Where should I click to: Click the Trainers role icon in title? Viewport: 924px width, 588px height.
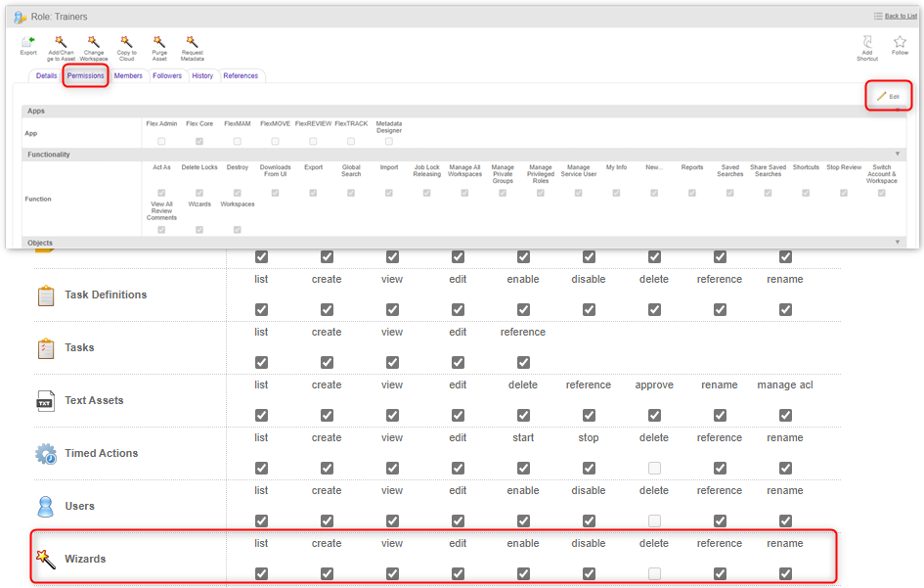click(20, 17)
